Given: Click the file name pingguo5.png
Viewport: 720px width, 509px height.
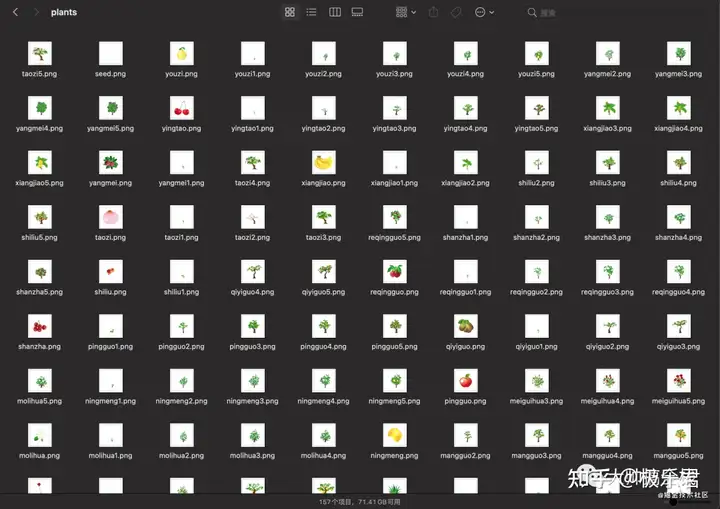Looking at the screenshot, I should point(395,347).
